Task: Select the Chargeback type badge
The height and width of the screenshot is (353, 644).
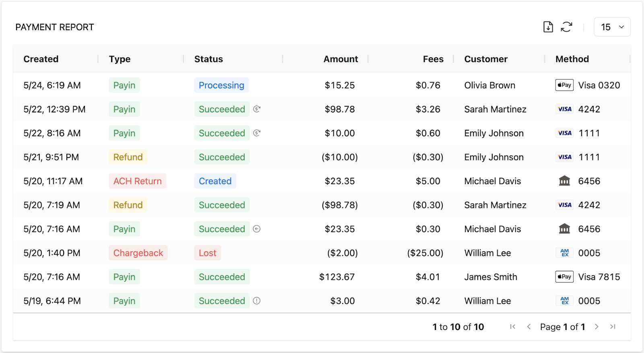Action: pyautogui.click(x=138, y=253)
